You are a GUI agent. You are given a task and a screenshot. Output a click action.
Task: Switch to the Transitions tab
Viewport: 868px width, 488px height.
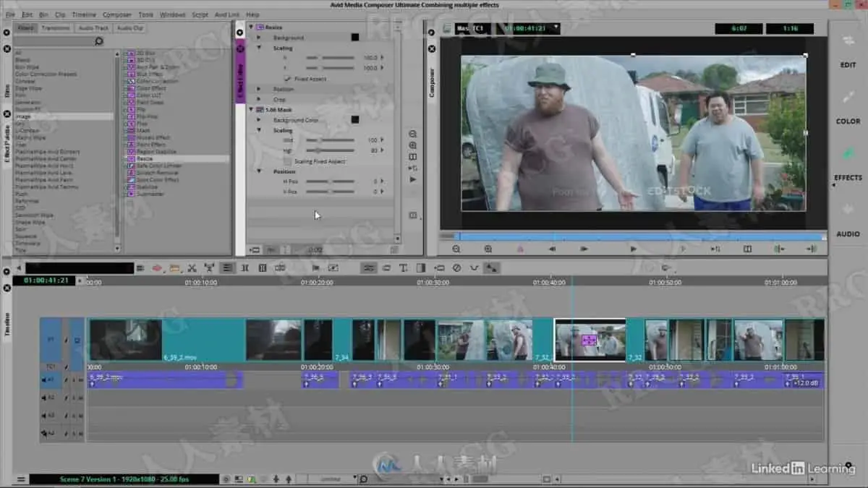coord(56,28)
